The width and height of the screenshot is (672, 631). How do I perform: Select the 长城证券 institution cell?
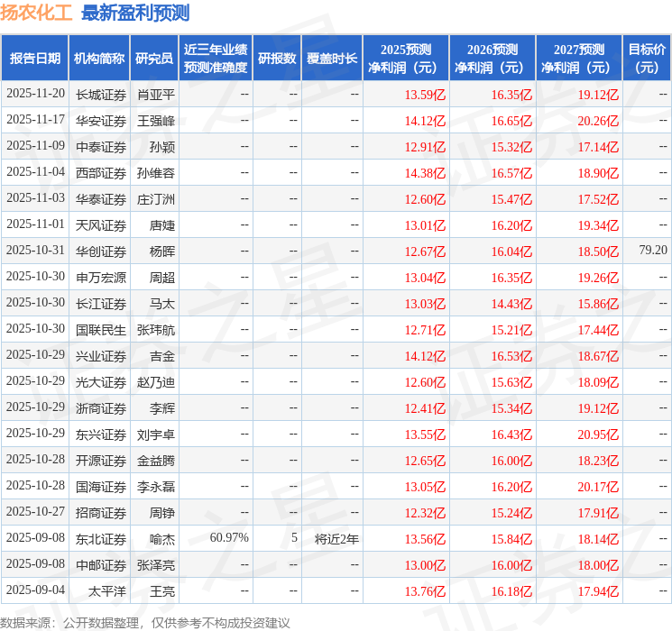click(101, 95)
